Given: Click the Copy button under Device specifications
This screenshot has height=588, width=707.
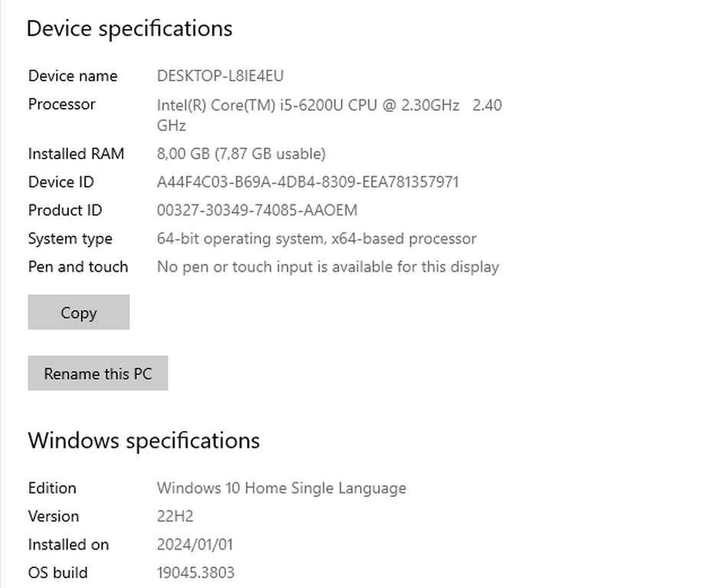Looking at the screenshot, I should (x=78, y=312).
